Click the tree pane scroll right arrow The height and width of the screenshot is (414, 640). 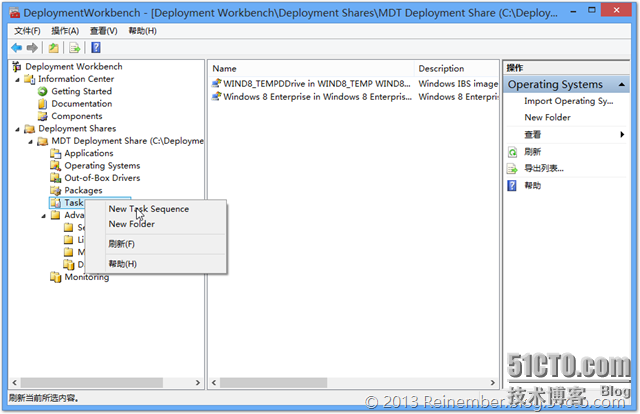(x=198, y=383)
